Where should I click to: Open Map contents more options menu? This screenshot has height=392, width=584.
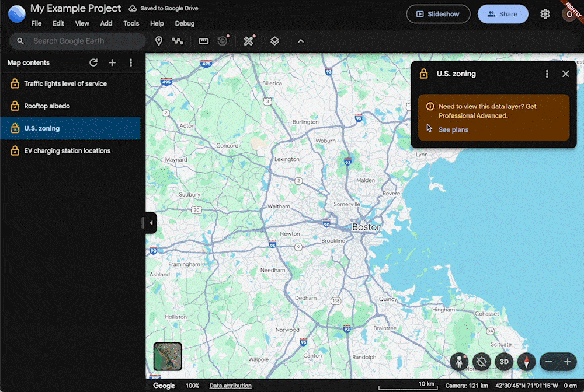point(131,62)
